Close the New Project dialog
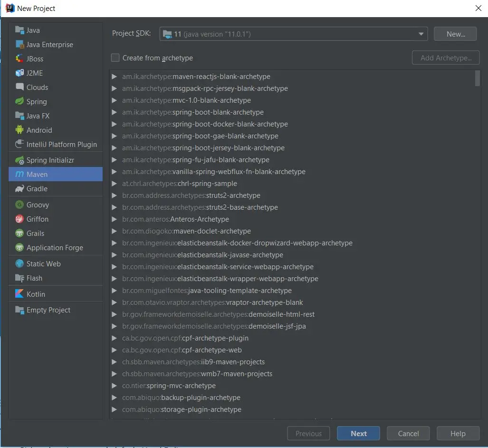Screen dimensions: 488x448 coord(478,8)
